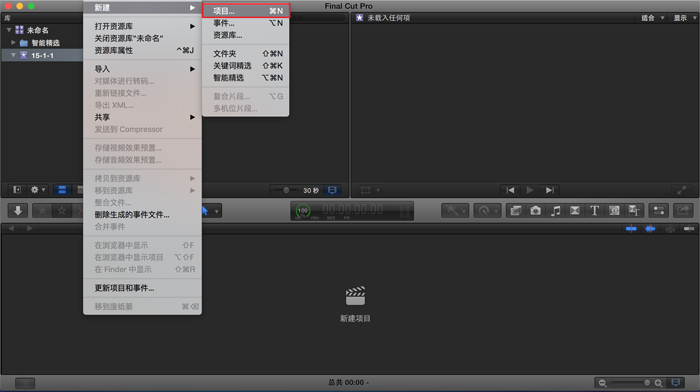Screen dimensions: 700x392
Task: Zoom in timeline with plus magnifier
Action: 658,383
